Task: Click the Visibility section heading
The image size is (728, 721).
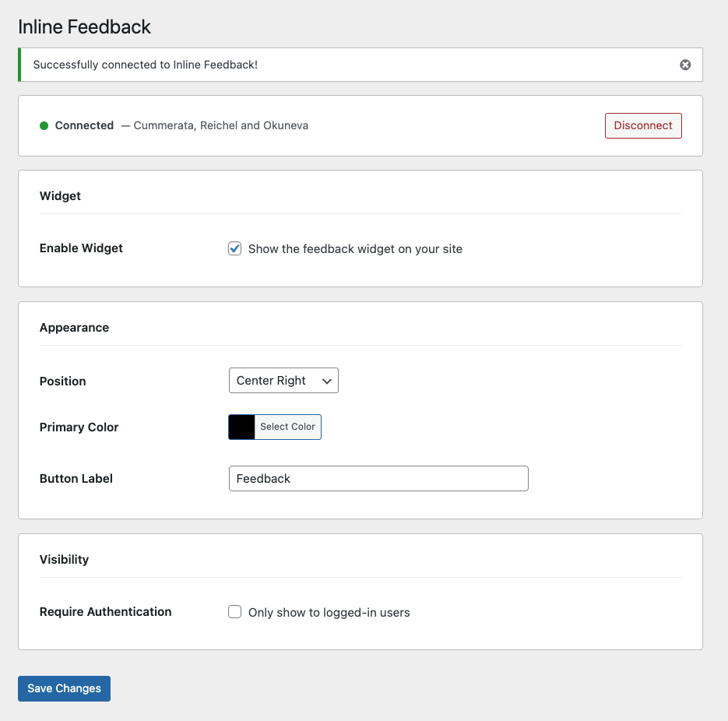Action: click(65, 559)
